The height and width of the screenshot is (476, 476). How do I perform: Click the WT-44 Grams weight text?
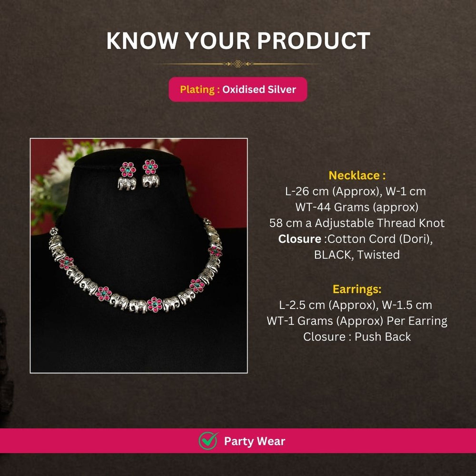[x=357, y=207]
